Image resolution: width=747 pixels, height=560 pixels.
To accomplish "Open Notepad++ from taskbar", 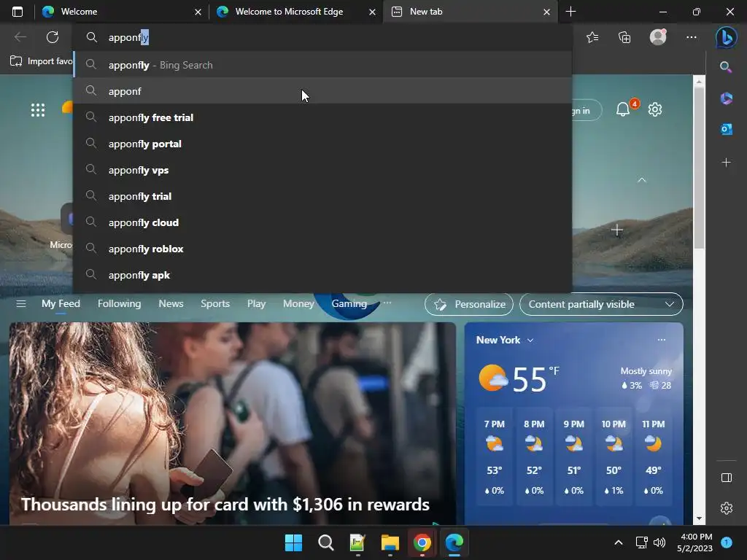I will tap(357, 542).
